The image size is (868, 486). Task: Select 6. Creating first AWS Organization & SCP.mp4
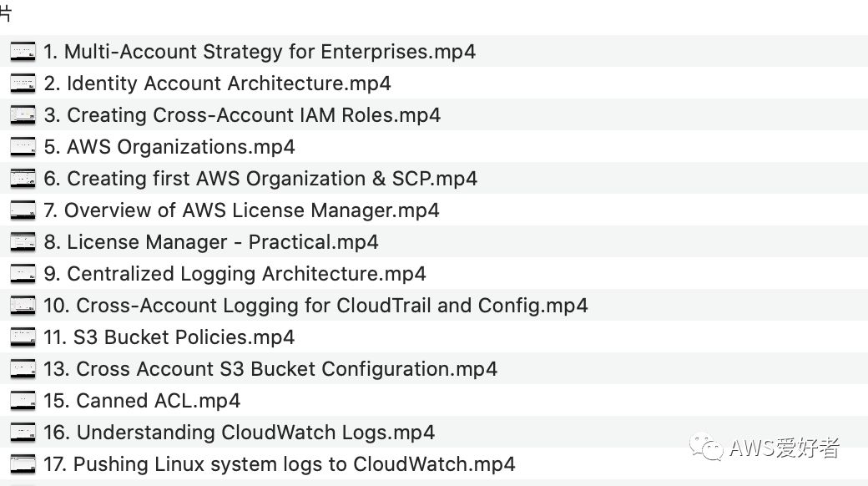tap(260, 179)
